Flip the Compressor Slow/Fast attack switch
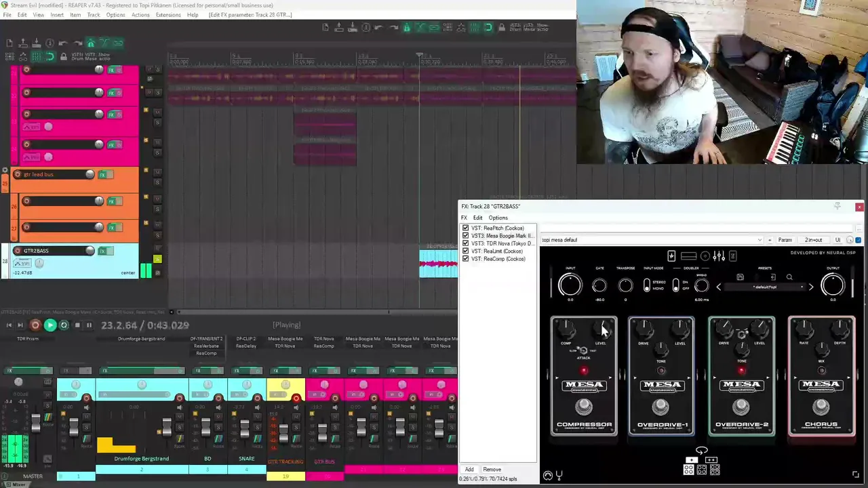This screenshot has width=868, height=488. [x=582, y=350]
